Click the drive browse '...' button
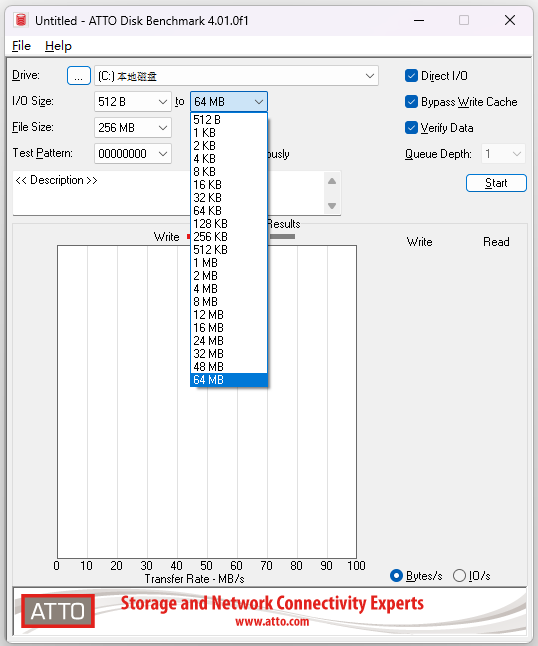This screenshot has height=646, width=538. point(79,76)
